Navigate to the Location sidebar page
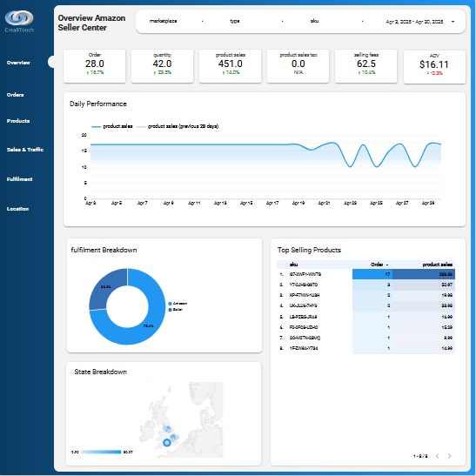476x476 pixels. click(18, 209)
